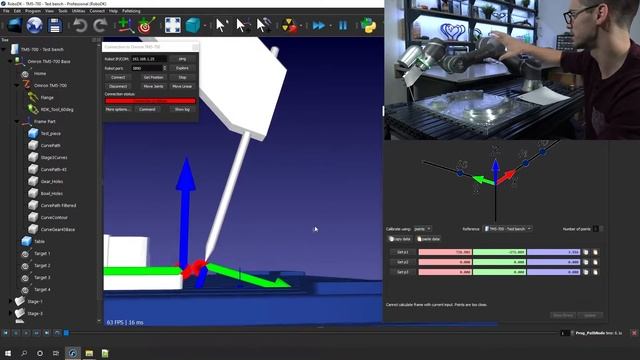Open the View menu

coord(49,11)
